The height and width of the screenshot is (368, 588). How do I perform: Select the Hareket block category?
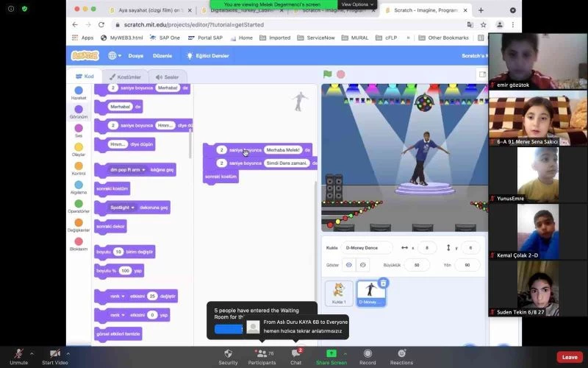[x=79, y=93]
